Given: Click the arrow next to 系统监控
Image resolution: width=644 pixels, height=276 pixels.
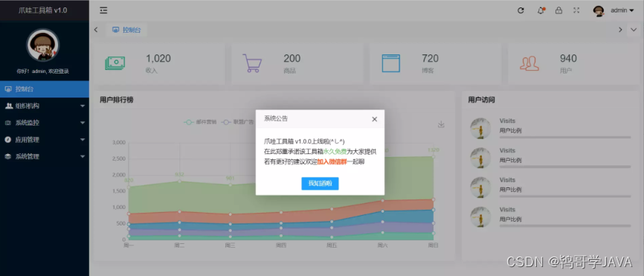Looking at the screenshot, I should click(x=83, y=123).
